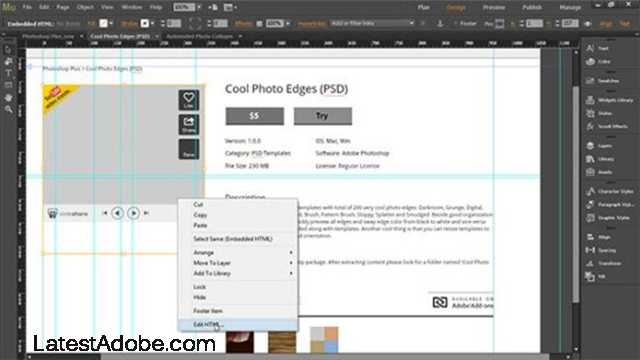
Task: Click the $5 price button
Action: (x=254, y=116)
